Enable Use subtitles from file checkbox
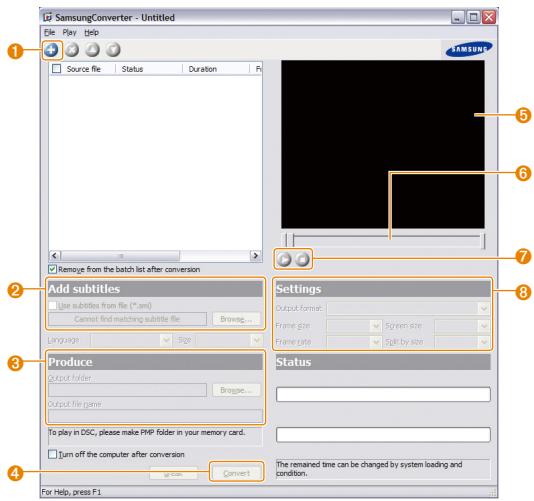 [x=52, y=306]
